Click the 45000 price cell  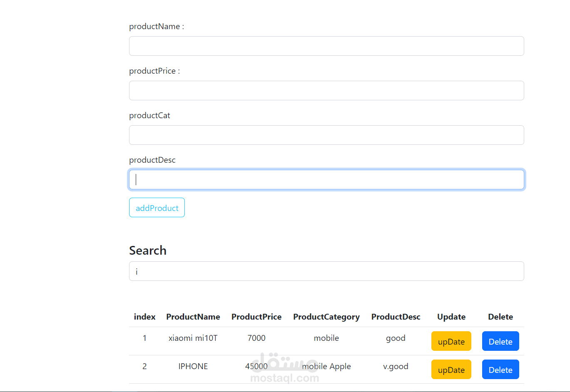click(x=256, y=366)
